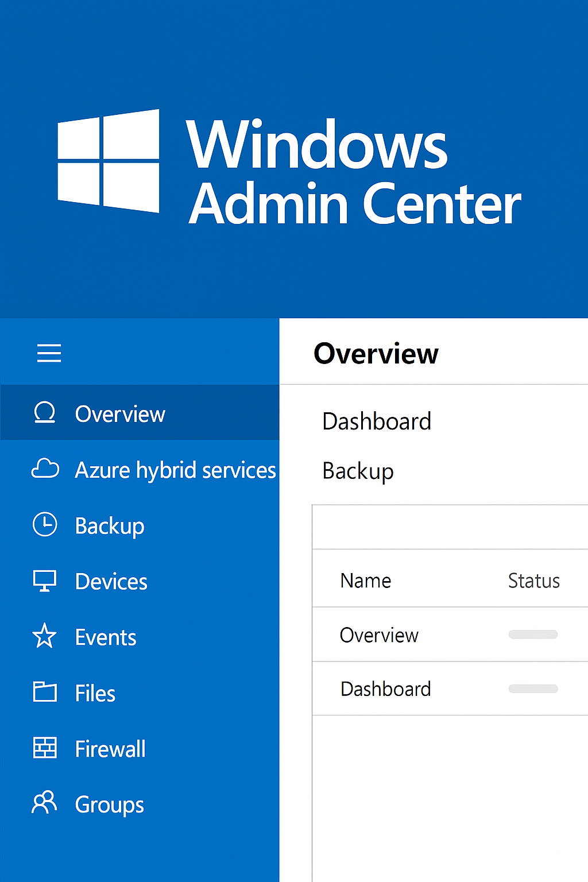Sort the table by the Name column
Screen dimensions: 588x882
point(366,580)
